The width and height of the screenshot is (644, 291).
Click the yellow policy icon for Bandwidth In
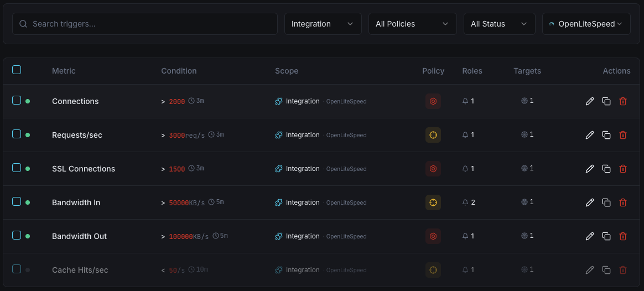pos(433,202)
